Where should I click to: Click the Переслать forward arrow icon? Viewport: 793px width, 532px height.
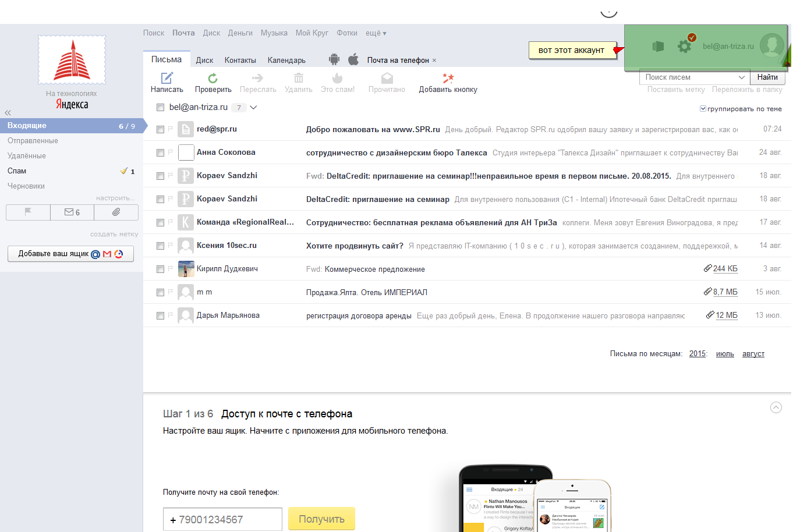point(258,78)
